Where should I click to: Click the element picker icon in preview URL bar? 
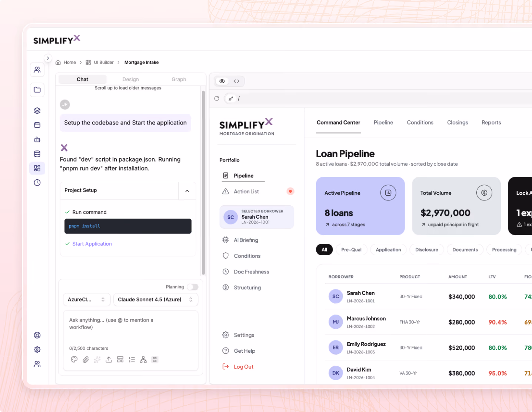(x=230, y=99)
